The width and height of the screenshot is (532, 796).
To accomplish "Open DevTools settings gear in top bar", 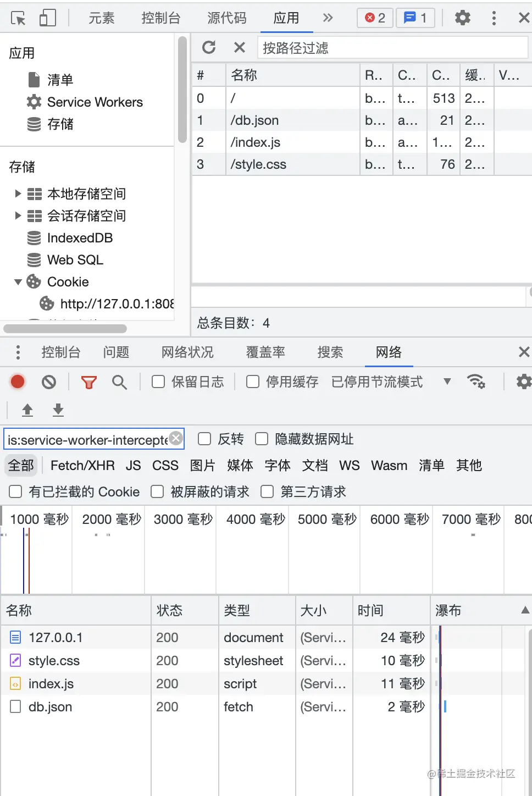I will click(x=463, y=18).
